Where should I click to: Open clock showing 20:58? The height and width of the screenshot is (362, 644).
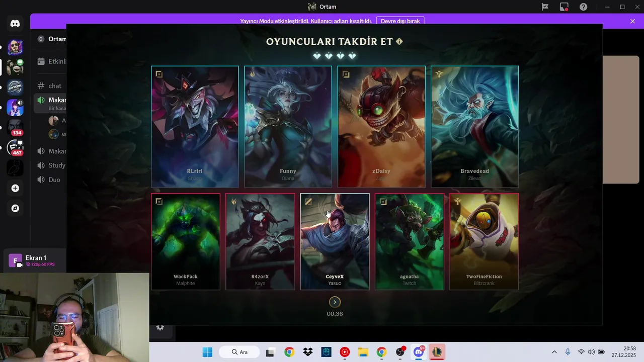[624, 352]
